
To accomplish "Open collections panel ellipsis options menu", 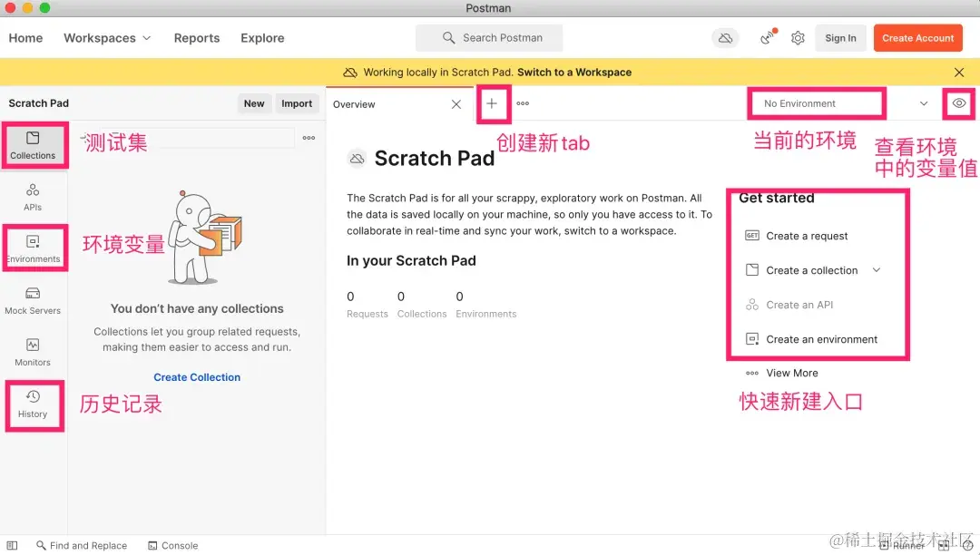I will (x=309, y=138).
